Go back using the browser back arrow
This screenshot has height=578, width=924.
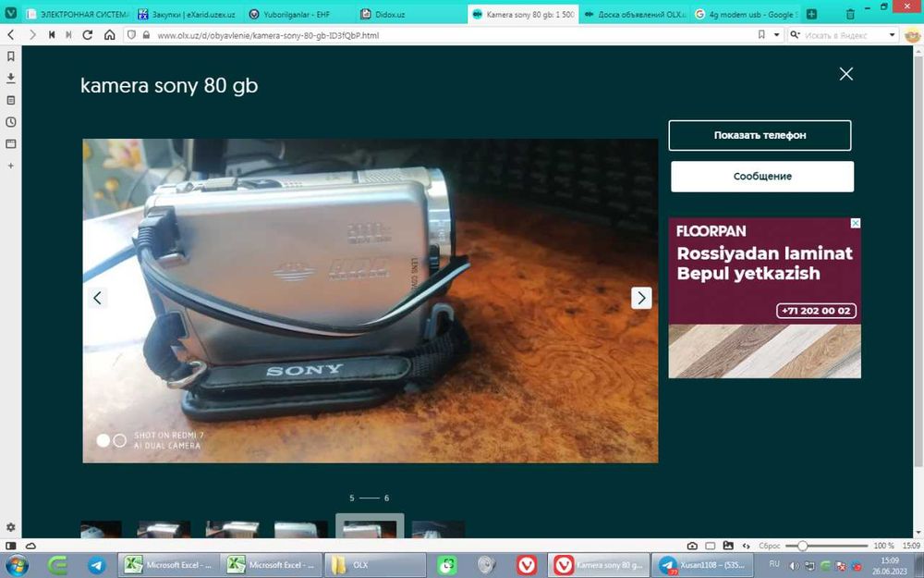[x=10, y=35]
